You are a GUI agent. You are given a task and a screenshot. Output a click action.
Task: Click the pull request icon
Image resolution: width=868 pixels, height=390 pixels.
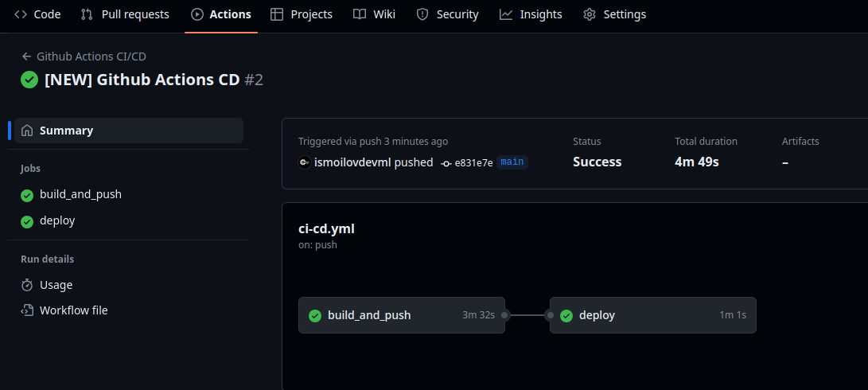[x=87, y=14]
